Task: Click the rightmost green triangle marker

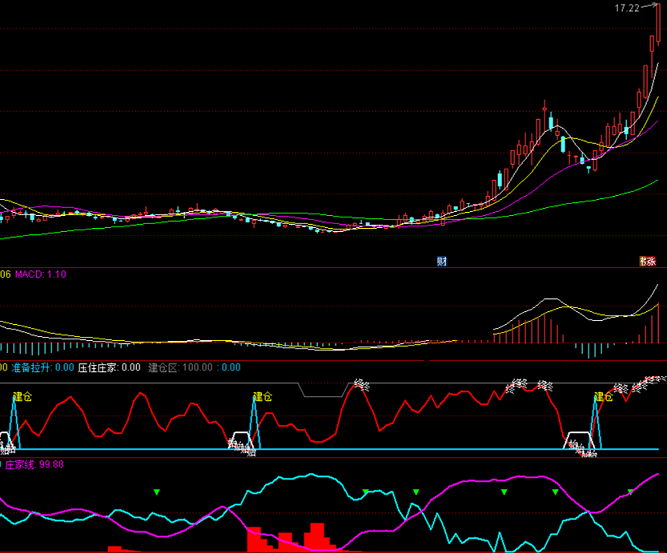Action: coord(630,492)
